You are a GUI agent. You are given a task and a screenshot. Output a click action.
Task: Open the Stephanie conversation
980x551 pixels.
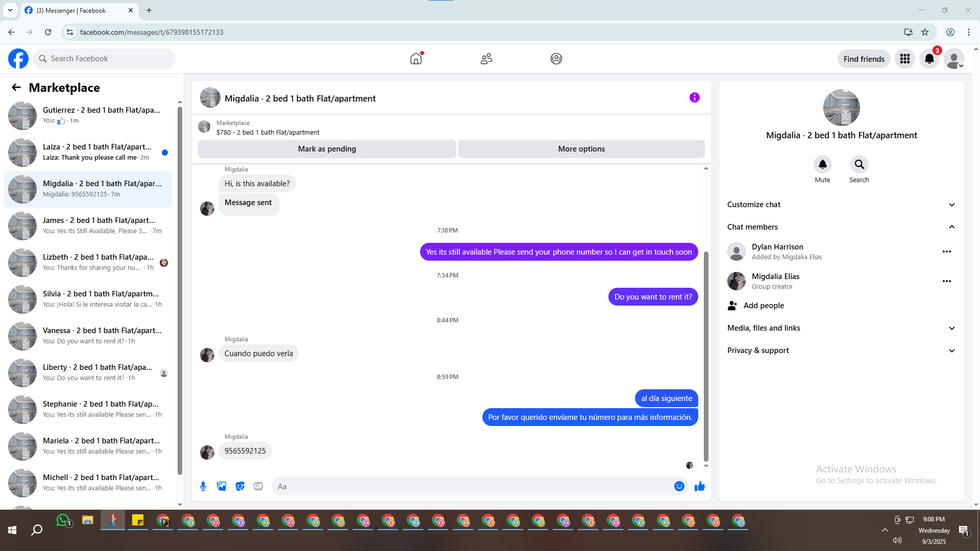pos(88,409)
